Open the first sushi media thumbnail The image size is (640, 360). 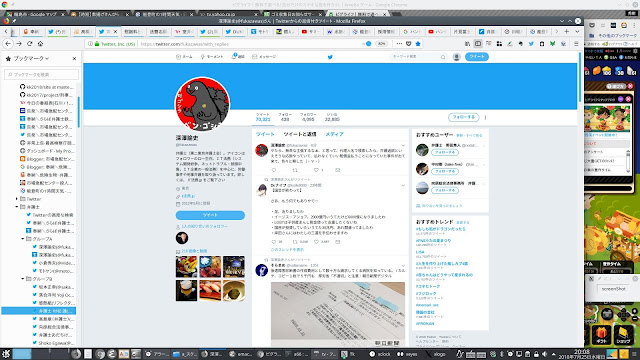pos(187,267)
